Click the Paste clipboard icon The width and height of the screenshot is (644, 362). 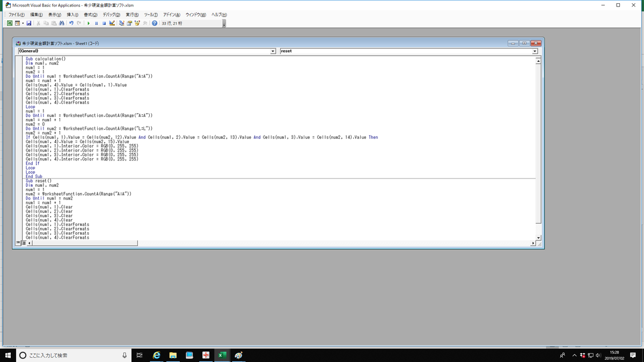(x=54, y=23)
